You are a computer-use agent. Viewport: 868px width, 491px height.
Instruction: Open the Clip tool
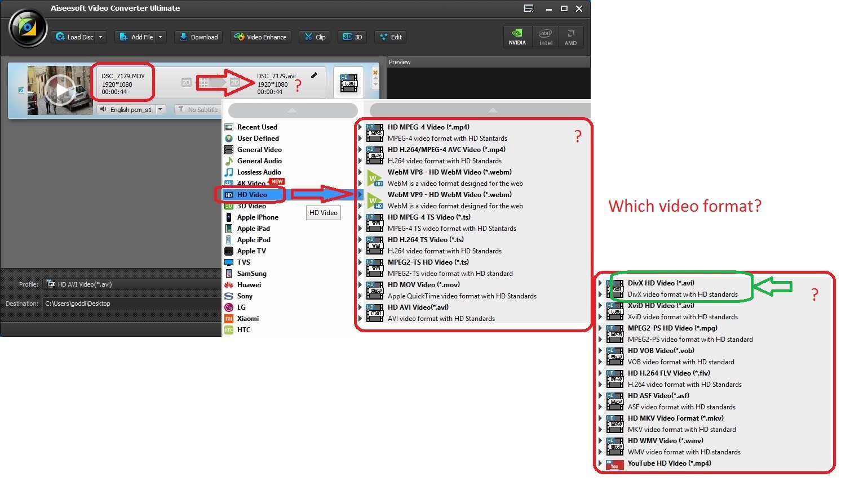(x=315, y=37)
